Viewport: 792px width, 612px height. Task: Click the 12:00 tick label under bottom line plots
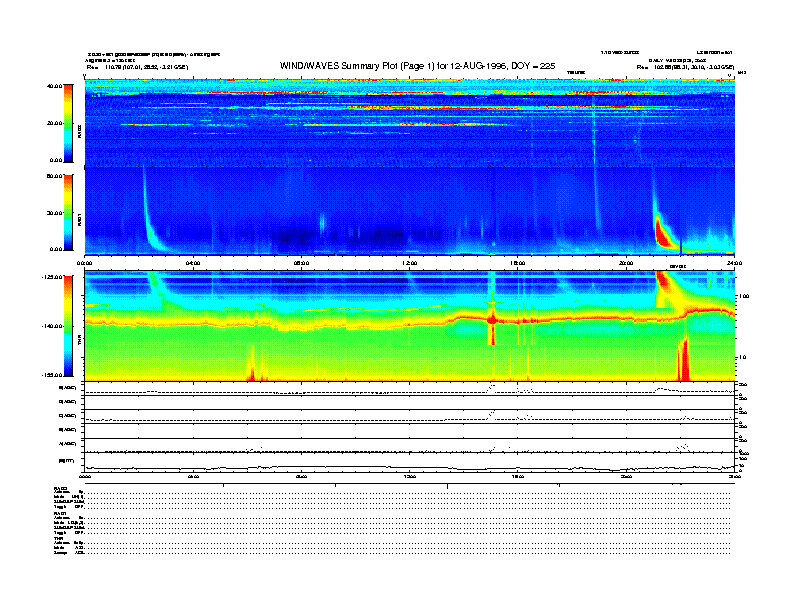(410, 476)
